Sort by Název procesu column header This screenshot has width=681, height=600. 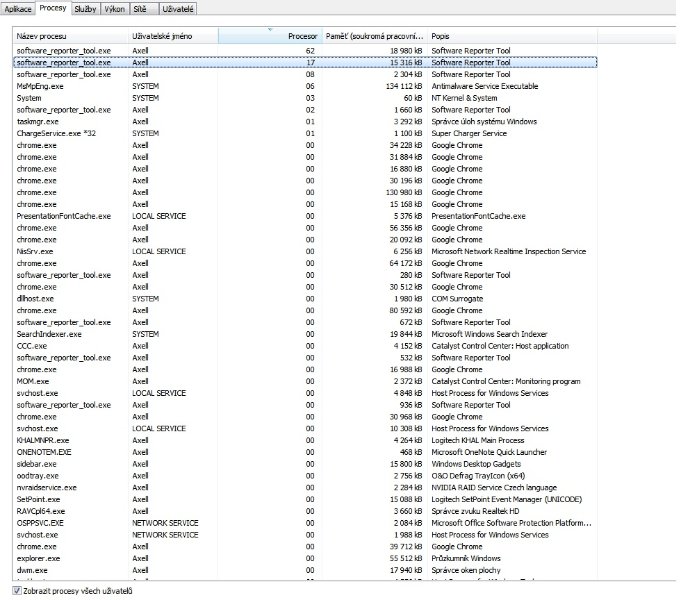[71, 36]
